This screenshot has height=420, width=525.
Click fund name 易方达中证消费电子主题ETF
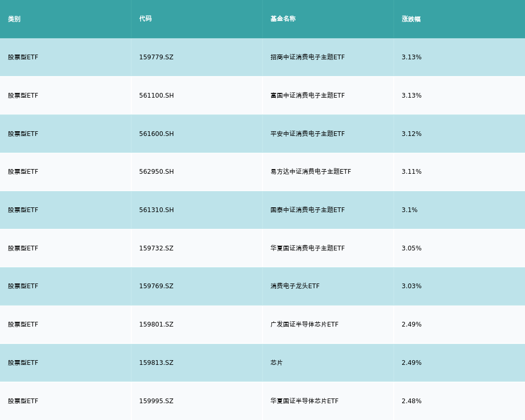pyautogui.click(x=311, y=172)
